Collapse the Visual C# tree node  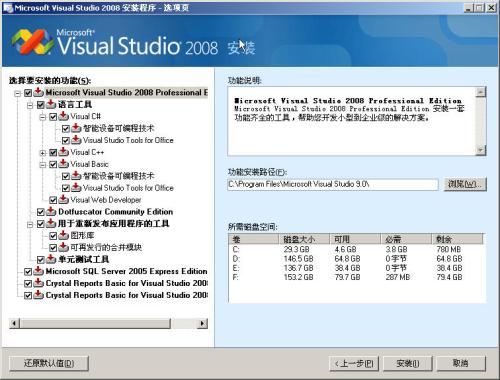tap(43, 117)
